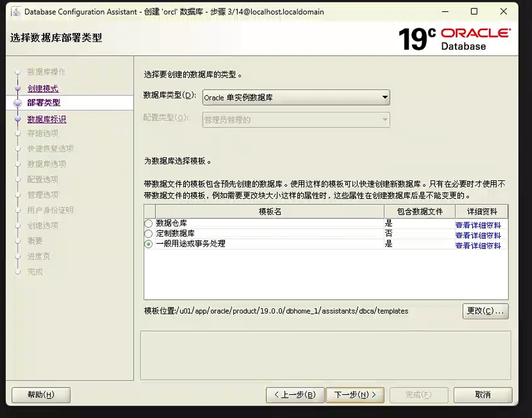Select the 部署类型 step in sidebar

pyautogui.click(x=44, y=103)
